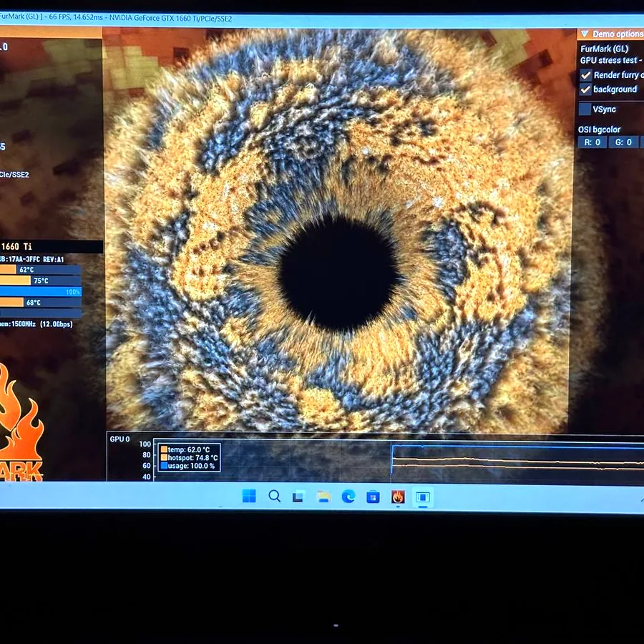Image resolution: width=644 pixels, height=644 pixels.
Task: Switch to the FurMark flame taskbar icon
Action: tap(398, 497)
